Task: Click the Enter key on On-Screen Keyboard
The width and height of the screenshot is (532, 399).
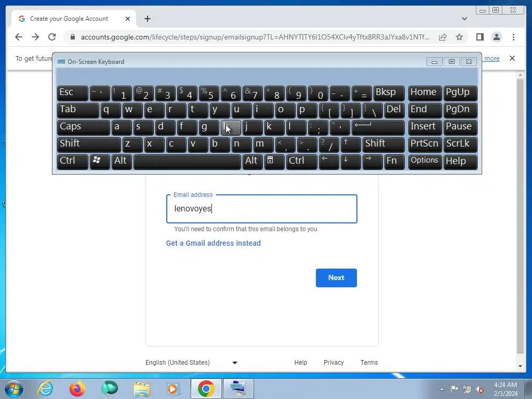Action: (x=378, y=127)
